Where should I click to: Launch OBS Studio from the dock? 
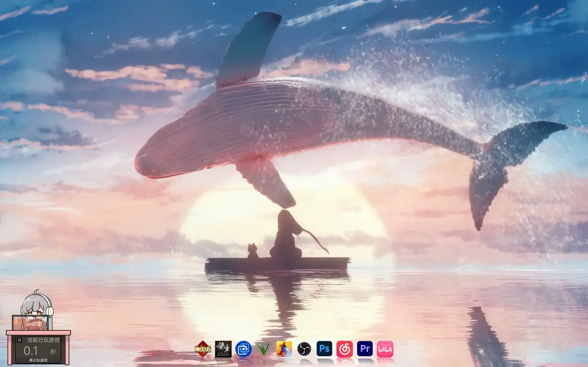(x=304, y=349)
